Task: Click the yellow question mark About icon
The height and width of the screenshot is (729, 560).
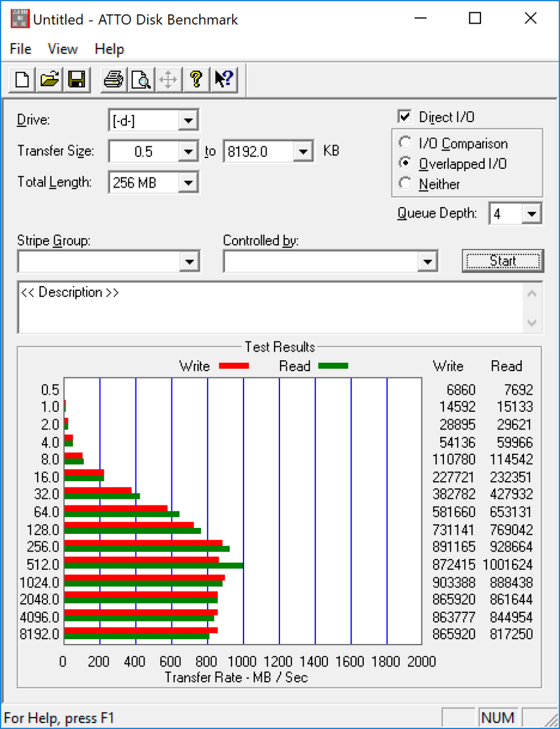Action: coord(195,79)
